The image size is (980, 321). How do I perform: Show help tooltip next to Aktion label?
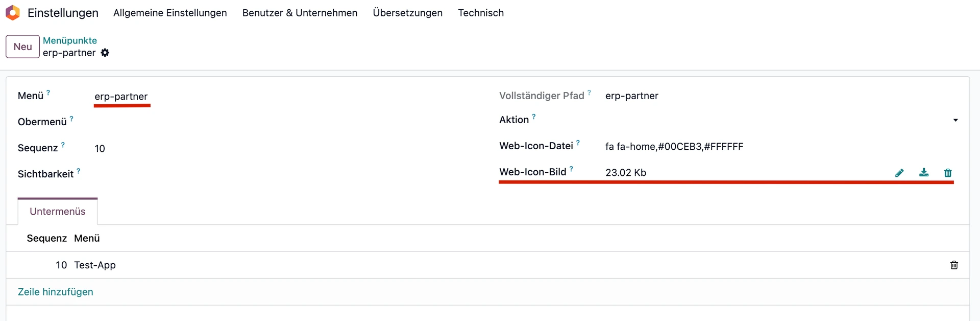[534, 117]
